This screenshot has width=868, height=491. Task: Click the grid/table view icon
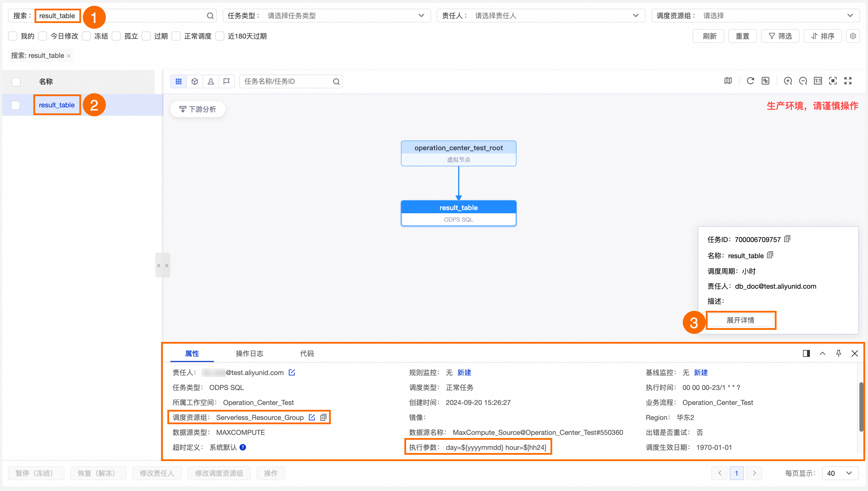coord(179,81)
